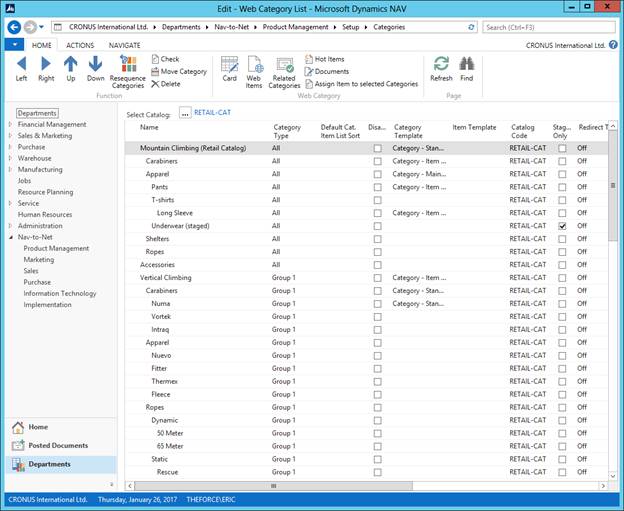Toggle Disabled checkbox for Vertical Climbing row
624x511 pixels.
point(377,278)
